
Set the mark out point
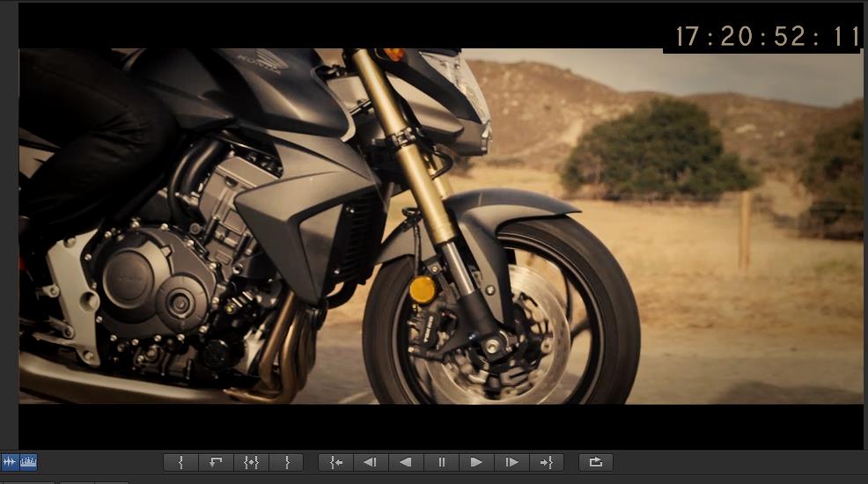(x=286, y=462)
